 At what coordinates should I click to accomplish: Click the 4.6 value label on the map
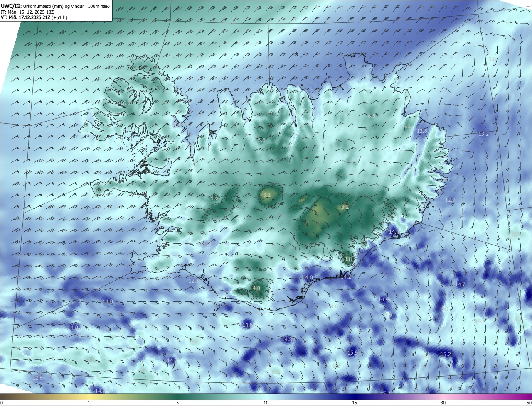214,198
